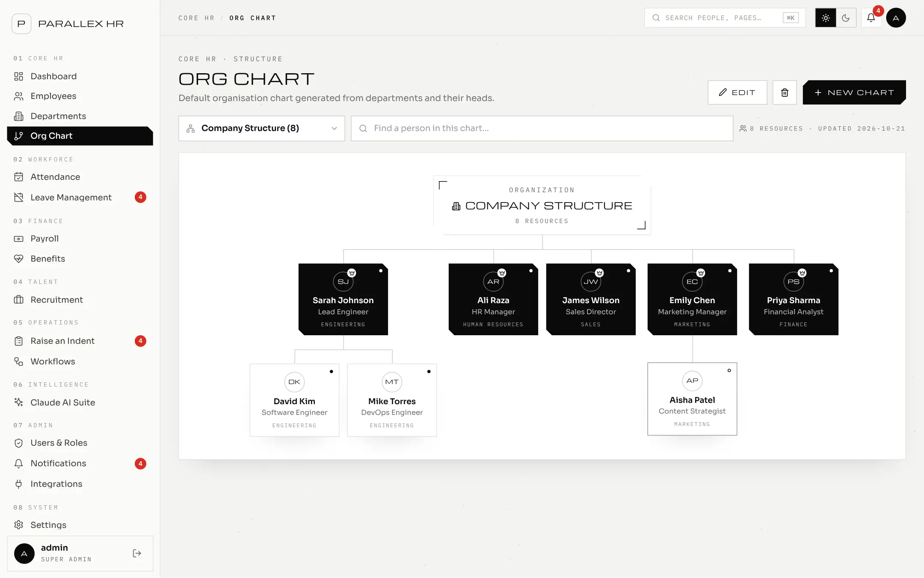
Task: Open Benefits in Finance section
Action: [80, 259]
